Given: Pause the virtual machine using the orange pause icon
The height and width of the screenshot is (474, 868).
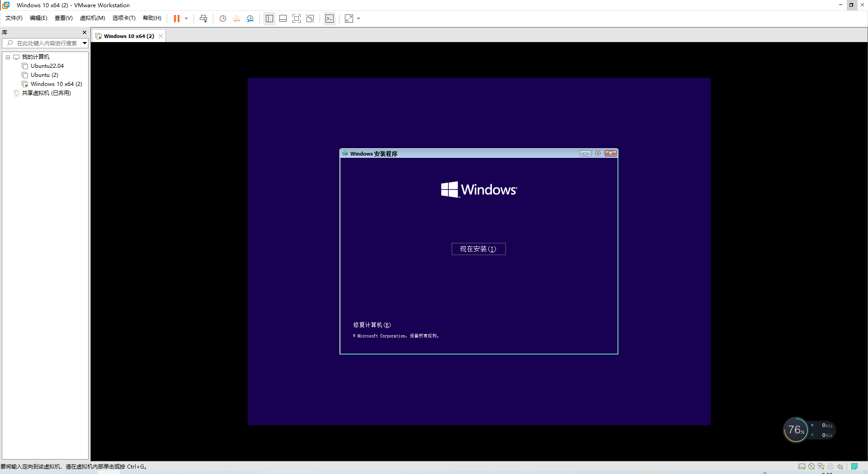Looking at the screenshot, I should pyautogui.click(x=176, y=19).
